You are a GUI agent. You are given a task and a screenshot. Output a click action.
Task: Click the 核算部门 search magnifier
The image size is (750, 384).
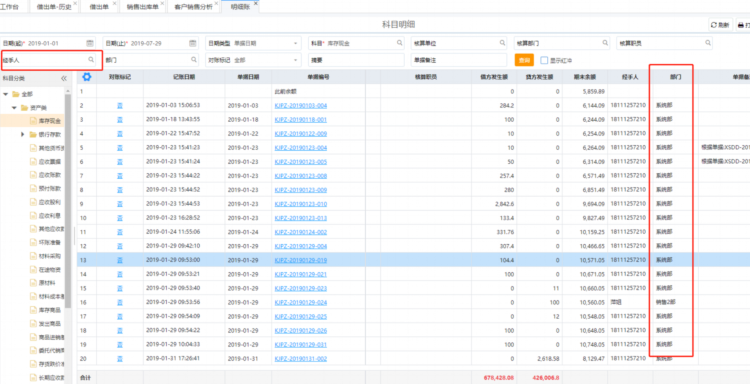(x=605, y=43)
